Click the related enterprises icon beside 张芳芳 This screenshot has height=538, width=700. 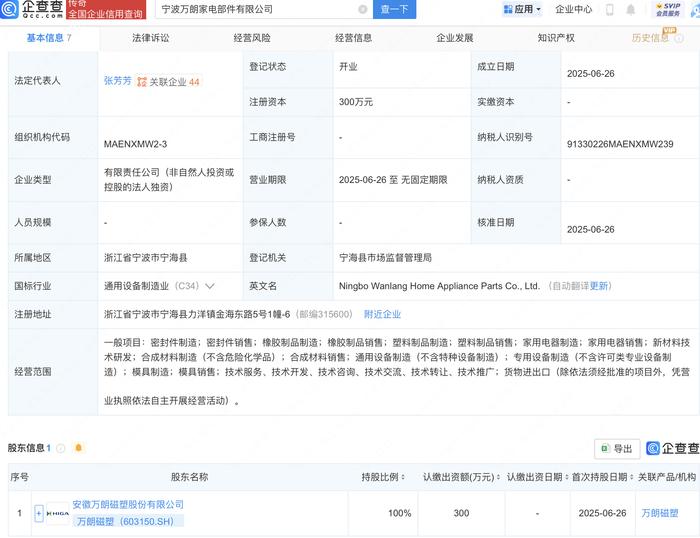[142, 82]
